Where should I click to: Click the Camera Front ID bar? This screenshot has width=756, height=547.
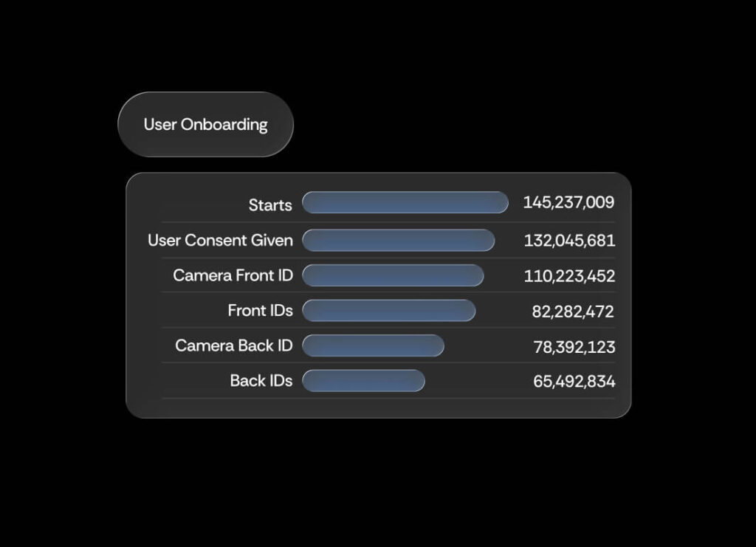[393, 275]
